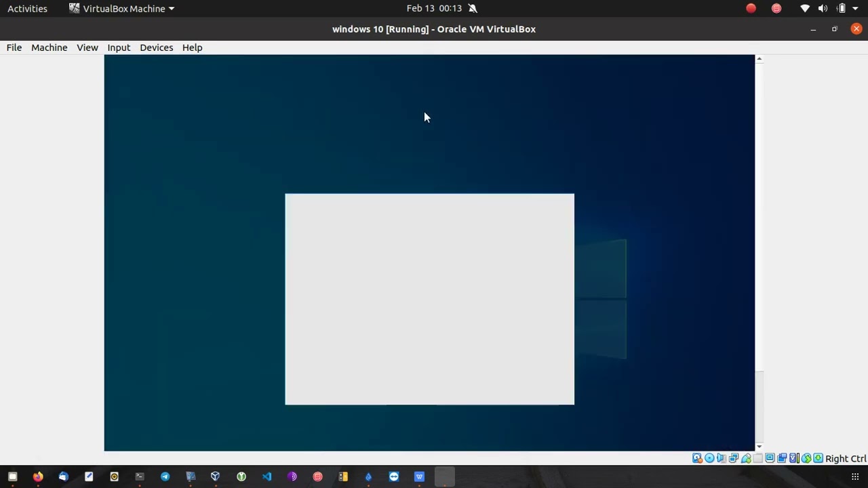Image resolution: width=868 pixels, height=488 pixels.
Task: Open the red screen recorder dock icon
Action: click(x=317, y=476)
